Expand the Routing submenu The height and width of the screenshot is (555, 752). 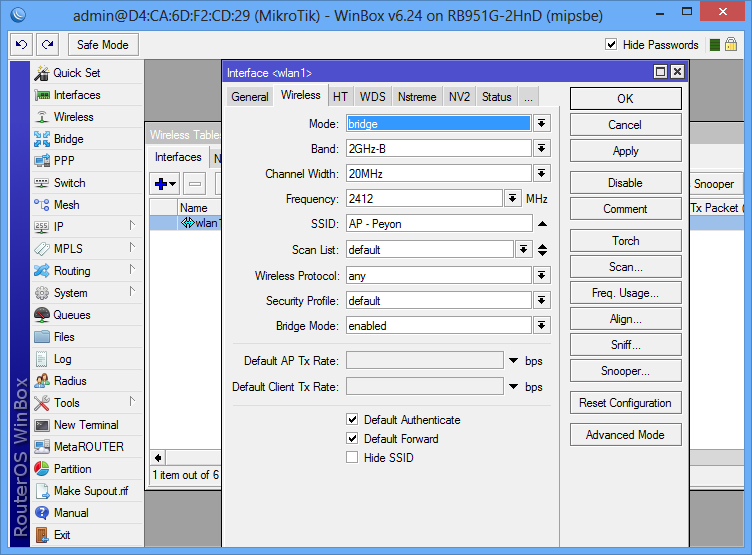point(132,270)
